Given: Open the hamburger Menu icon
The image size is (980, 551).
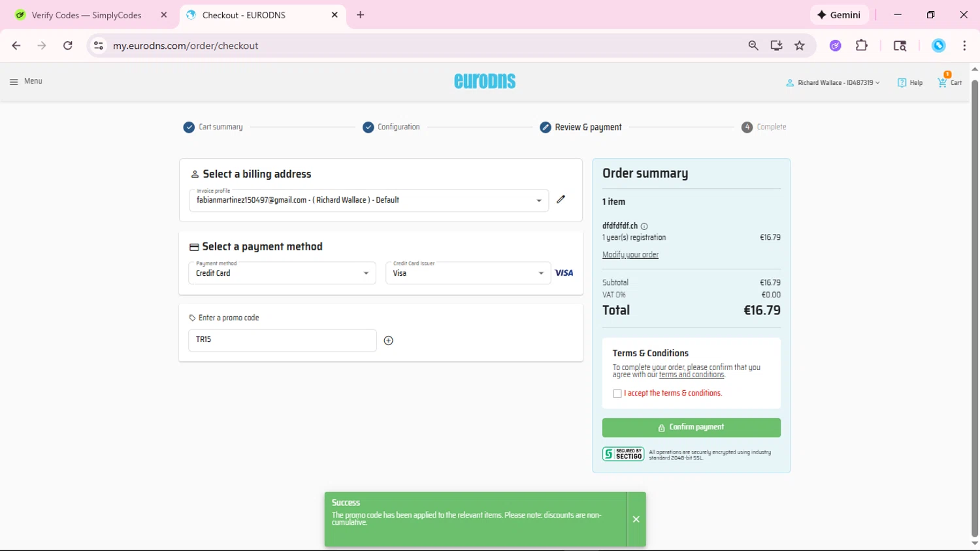Looking at the screenshot, I should pos(14,82).
